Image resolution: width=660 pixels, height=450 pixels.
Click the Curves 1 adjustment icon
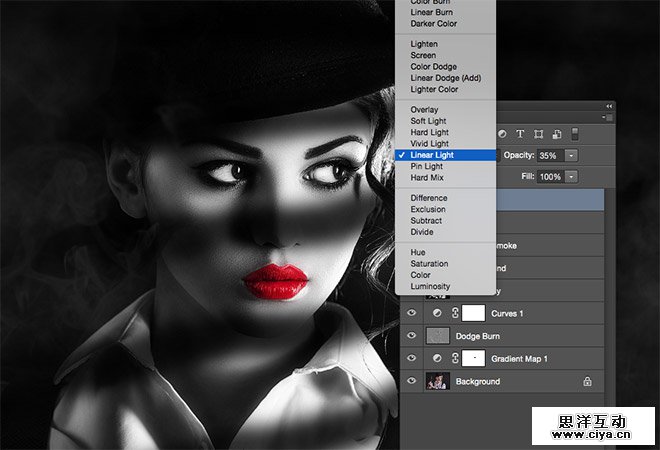[x=438, y=313]
